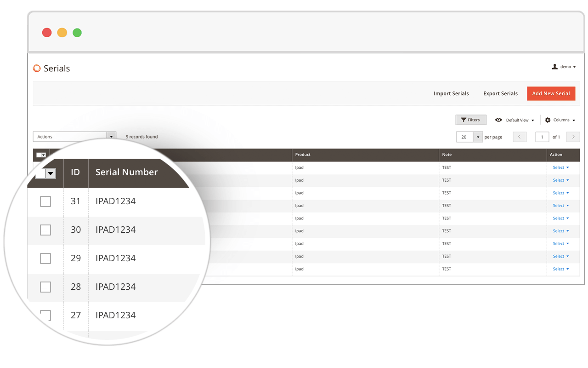Click the green maximize window button
This screenshot has height=368, width=588.
[77, 33]
